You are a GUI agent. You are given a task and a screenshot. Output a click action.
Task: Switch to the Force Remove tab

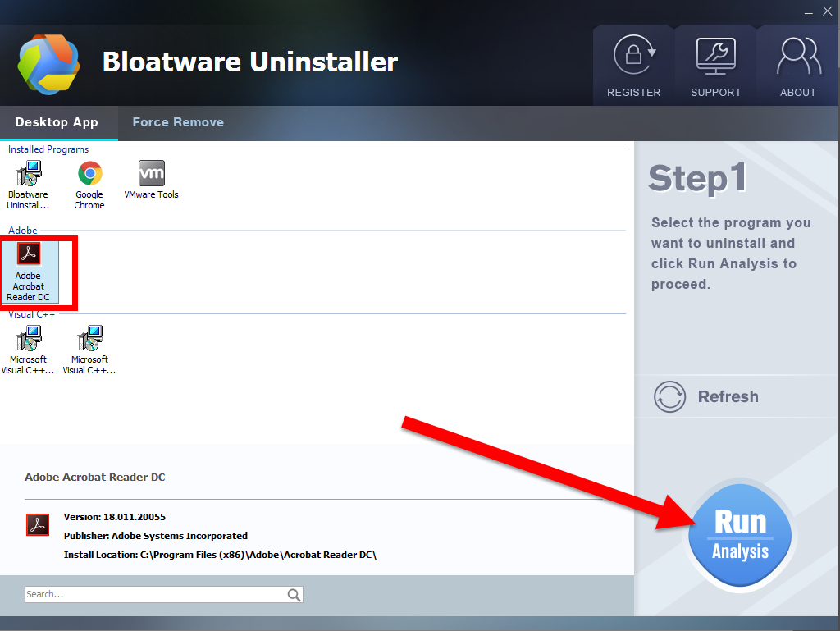point(178,122)
